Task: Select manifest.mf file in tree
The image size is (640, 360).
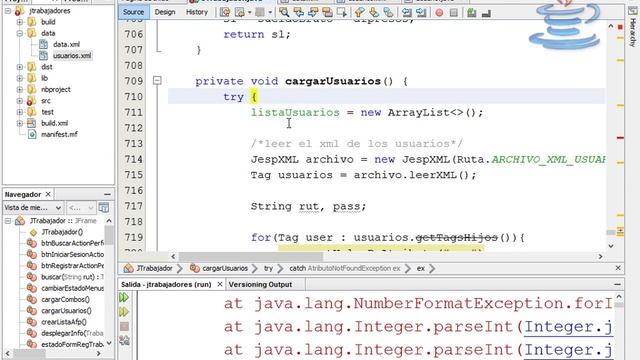Action: click(59, 134)
